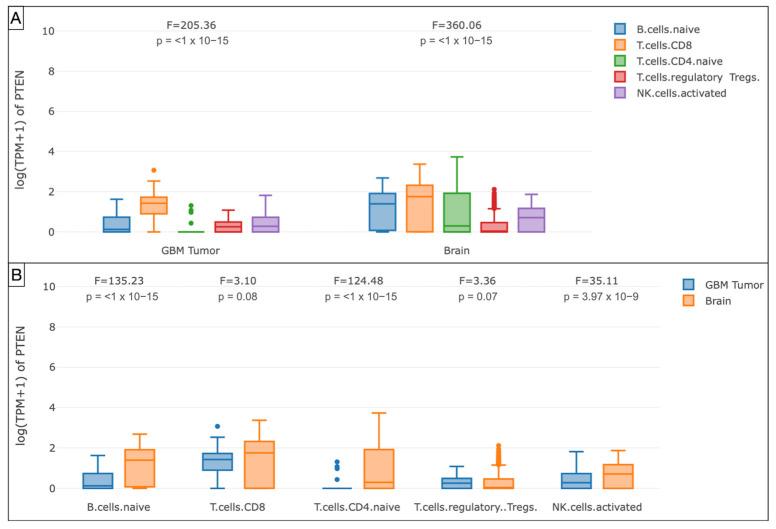Image resolution: width=776 pixels, height=529 pixels.
Task: Click the GBM Tumor axis label in panel A
Action: tap(192, 248)
